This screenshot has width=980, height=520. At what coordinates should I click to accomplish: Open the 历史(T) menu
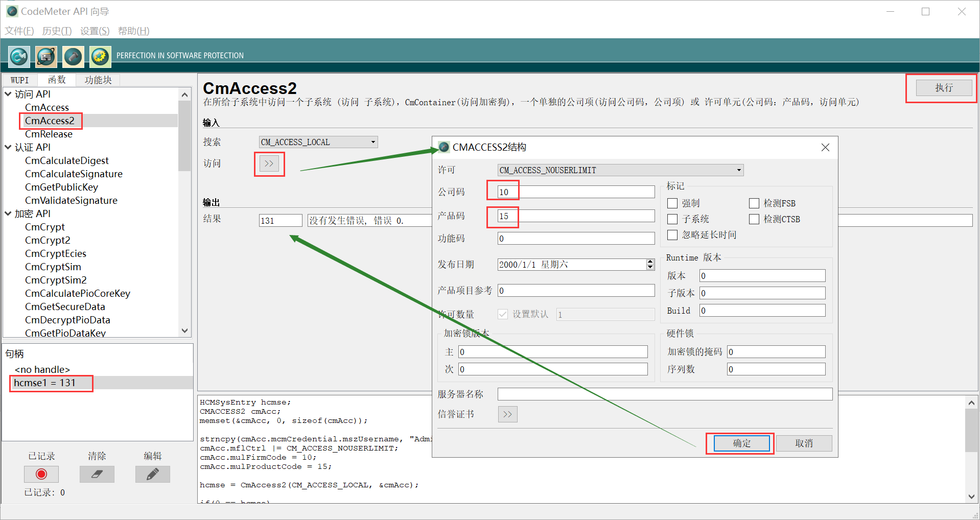pyautogui.click(x=57, y=31)
